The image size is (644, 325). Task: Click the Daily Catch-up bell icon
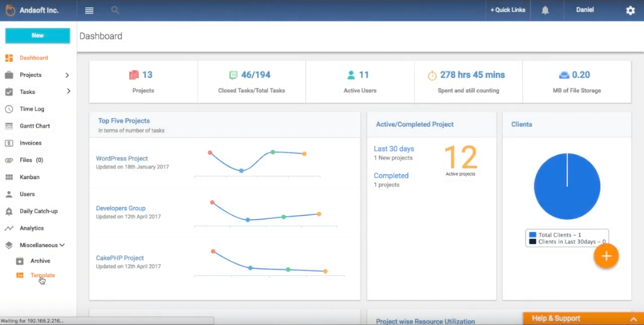click(x=9, y=211)
